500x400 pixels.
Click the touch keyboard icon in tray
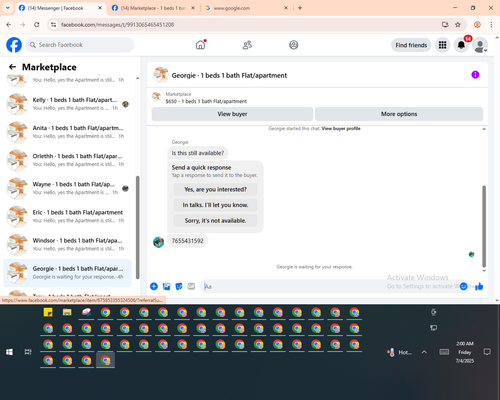click(x=444, y=352)
